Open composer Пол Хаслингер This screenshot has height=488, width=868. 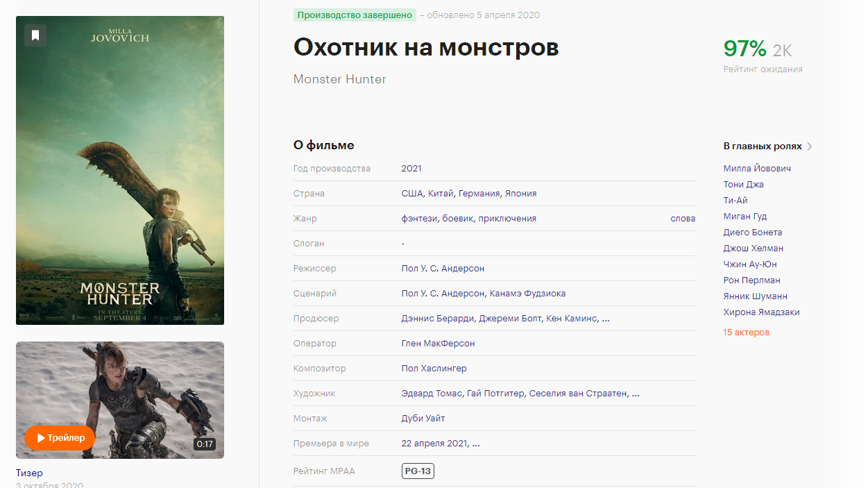tap(434, 369)
